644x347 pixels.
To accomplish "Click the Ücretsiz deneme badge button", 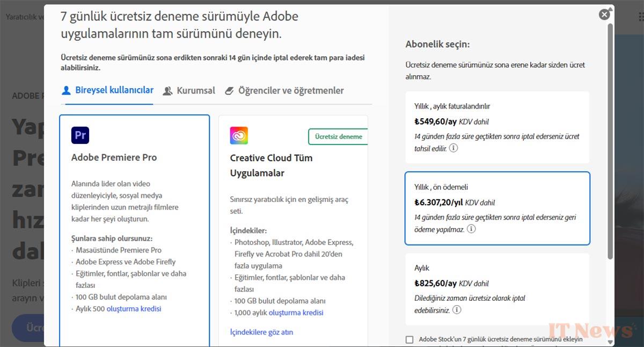I will coord(338,136).
